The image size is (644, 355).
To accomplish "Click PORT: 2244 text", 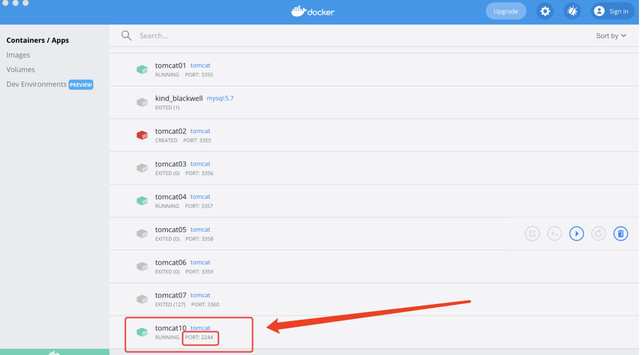I will tap(199, 337).
